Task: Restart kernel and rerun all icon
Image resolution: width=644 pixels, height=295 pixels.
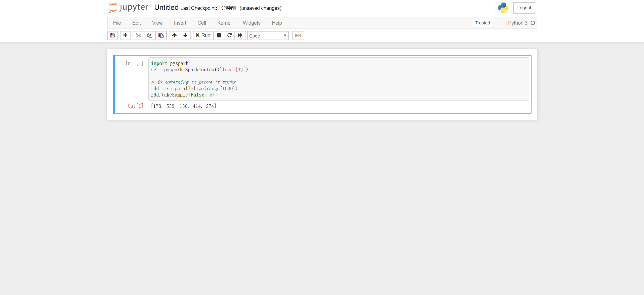Action: (x=240, y=36)
